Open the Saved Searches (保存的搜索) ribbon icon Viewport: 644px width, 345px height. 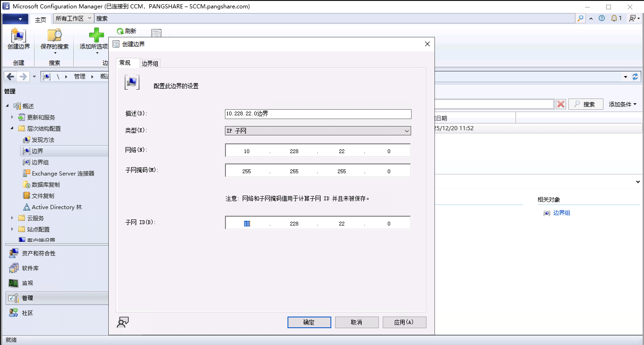55,35
